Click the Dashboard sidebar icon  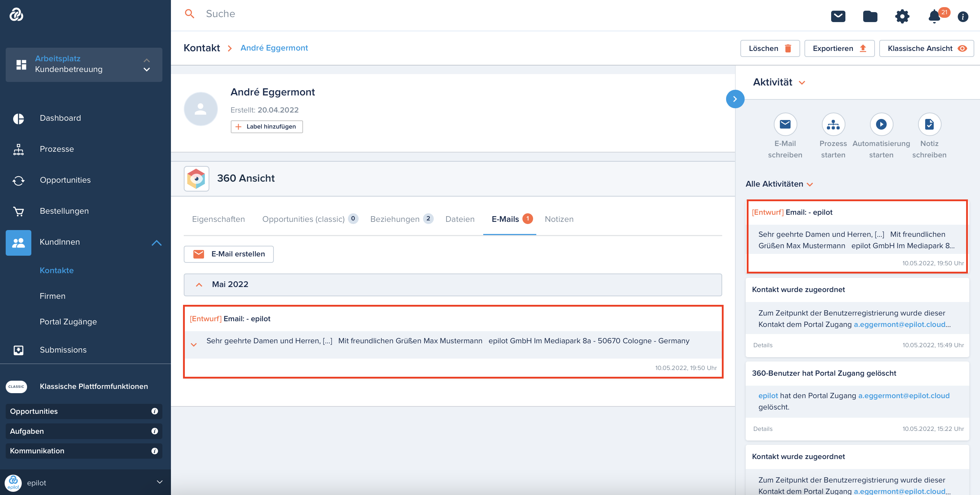coord(18,118)
